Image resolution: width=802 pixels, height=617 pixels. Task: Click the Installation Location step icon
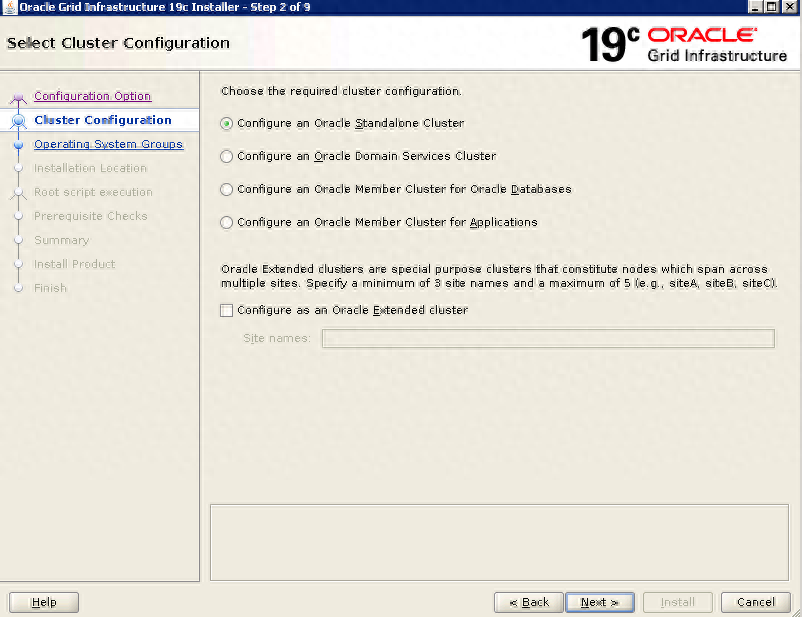(x=19, y=168)
